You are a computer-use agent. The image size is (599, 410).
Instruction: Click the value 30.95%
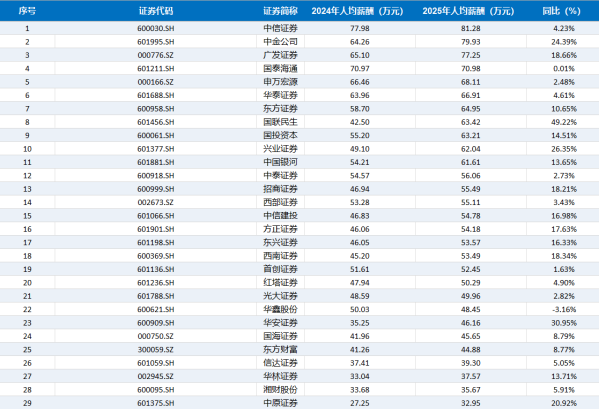tap(564, 322)
